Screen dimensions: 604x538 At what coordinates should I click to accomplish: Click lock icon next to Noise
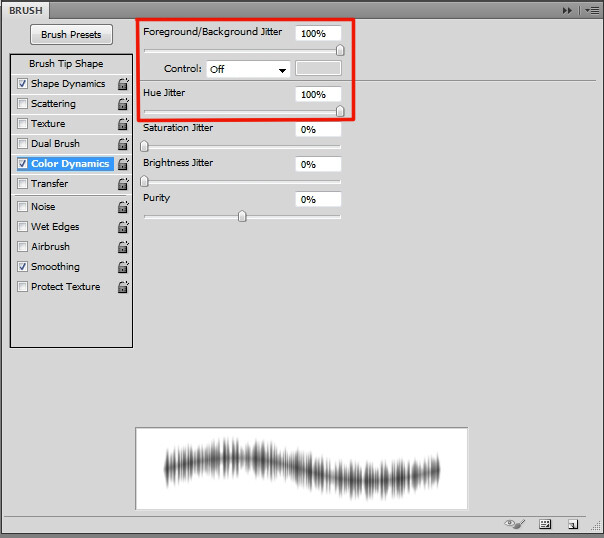(x=123, y=207)
